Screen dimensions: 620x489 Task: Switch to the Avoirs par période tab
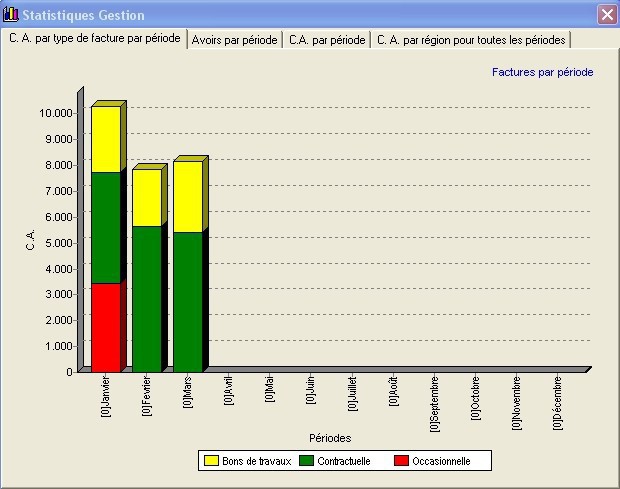234,40
